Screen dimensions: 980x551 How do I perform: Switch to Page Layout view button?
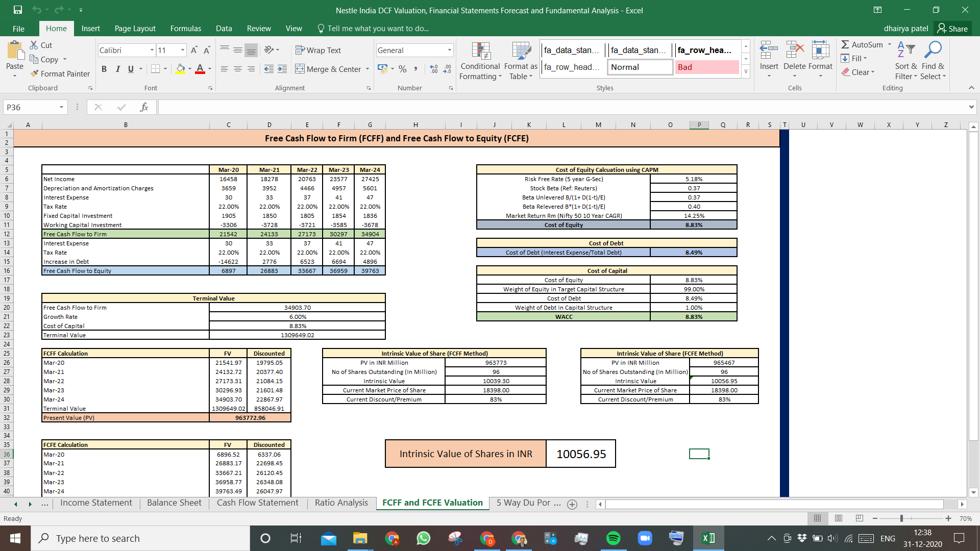839,518
